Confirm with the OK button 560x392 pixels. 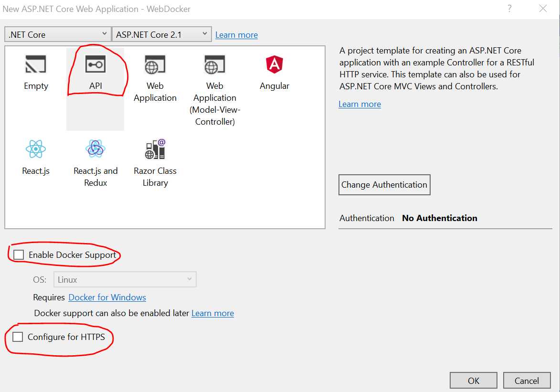pos(473,381)
